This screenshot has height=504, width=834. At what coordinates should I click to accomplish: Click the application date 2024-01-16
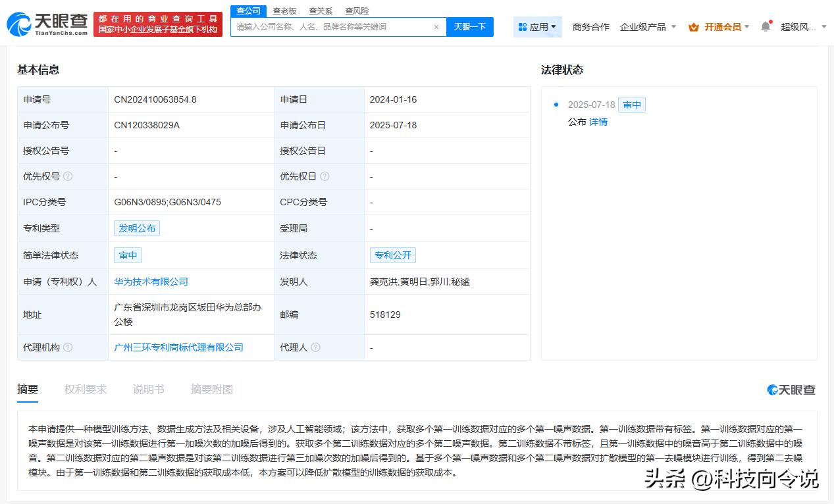tap(393, 99)
